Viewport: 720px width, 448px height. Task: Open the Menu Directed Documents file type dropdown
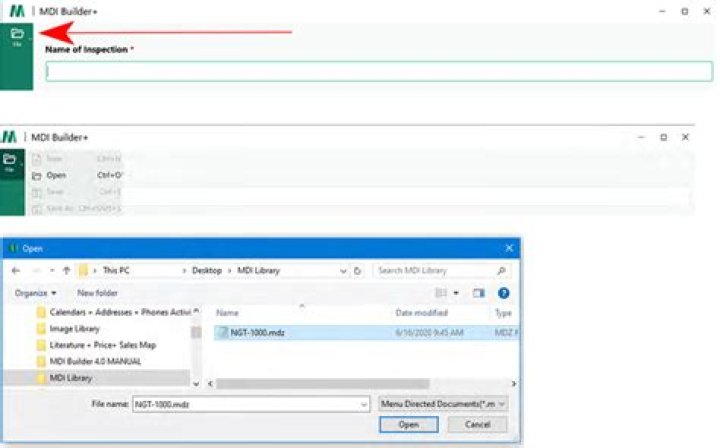443,404
